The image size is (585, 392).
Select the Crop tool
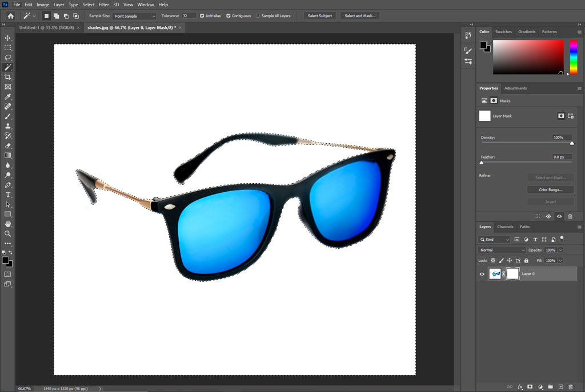coord(7,77)
